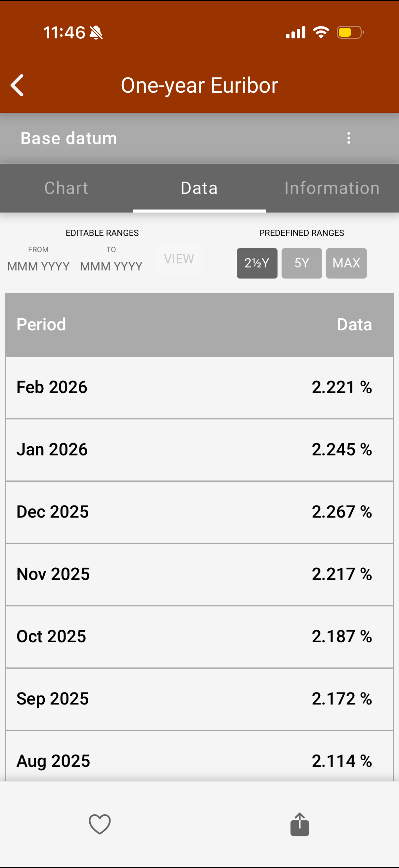Select the 5Y predefined range
The width and height of the screenshot is (399, 868).
click(302, 263)
